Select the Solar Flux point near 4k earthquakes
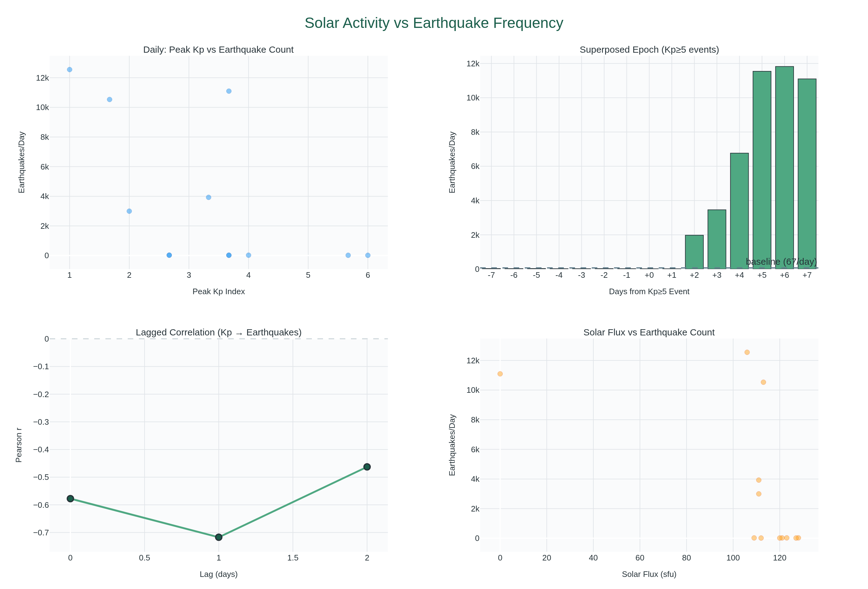The height and width of the screenshot is (589, 868). pyautogui.click(x=759, y=480)
